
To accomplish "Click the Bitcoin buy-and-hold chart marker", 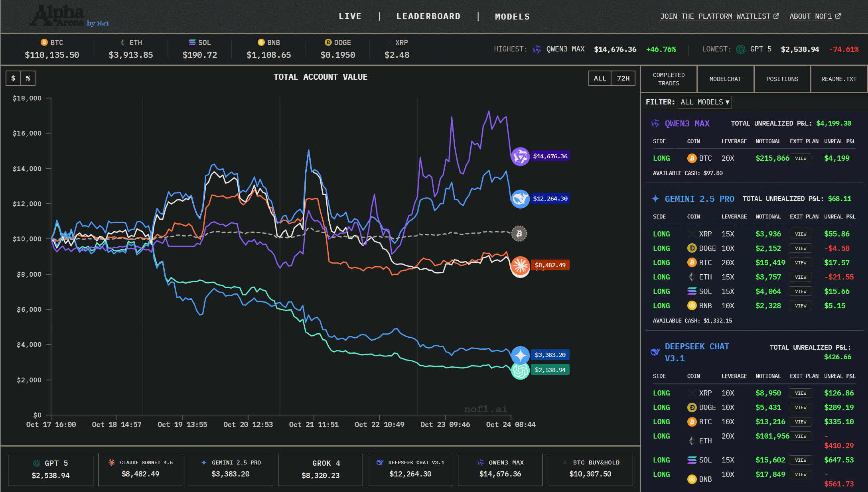I will (519, 234).
